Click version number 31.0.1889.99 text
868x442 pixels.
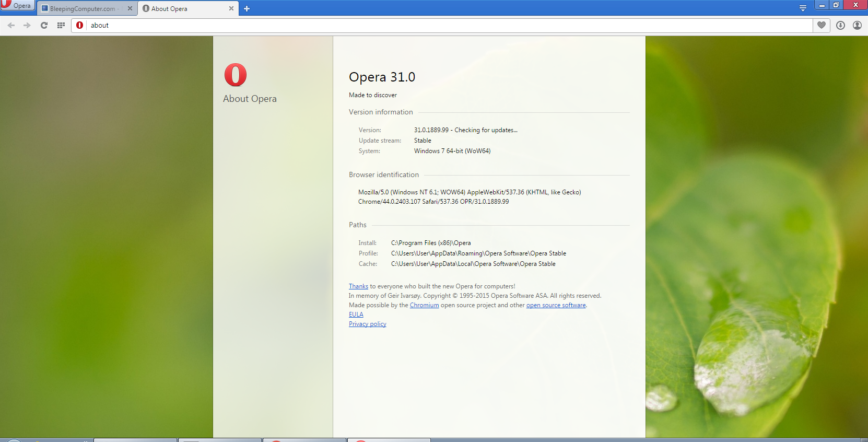431,130
